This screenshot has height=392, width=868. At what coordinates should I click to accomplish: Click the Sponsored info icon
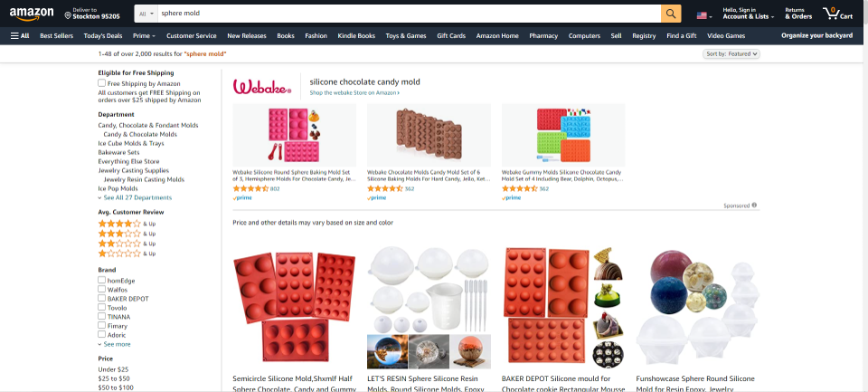point(754,206)
